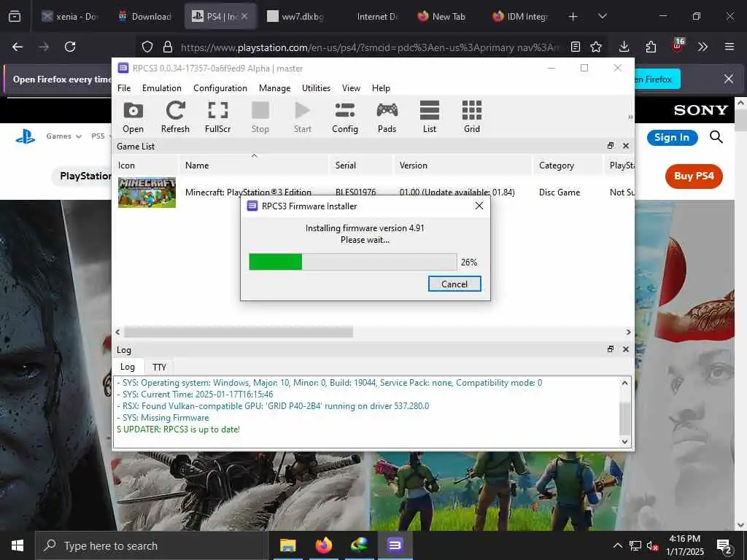Image resolution: width=747 pixels, height=560 pixels.
Task: Go back in Firefox
Action: 18,47
